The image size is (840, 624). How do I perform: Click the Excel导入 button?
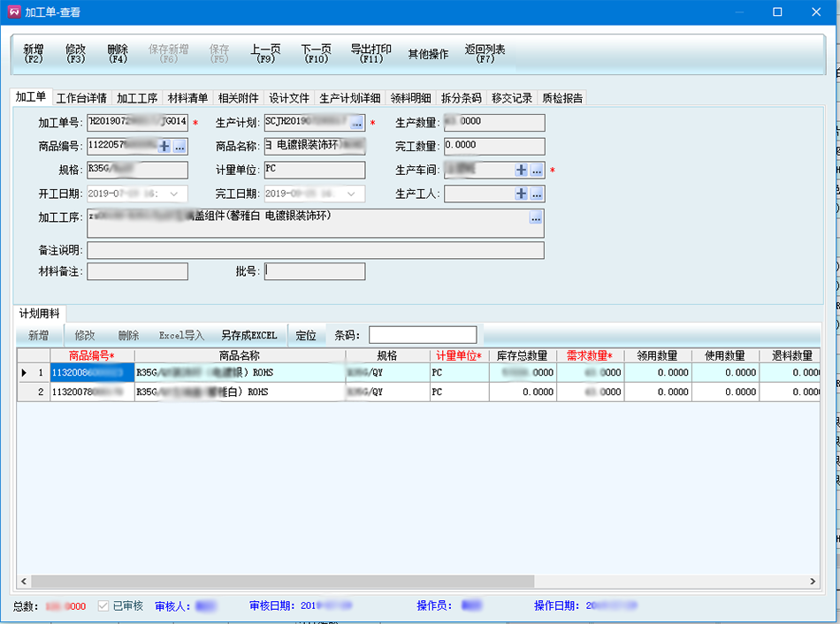(181, 335)
